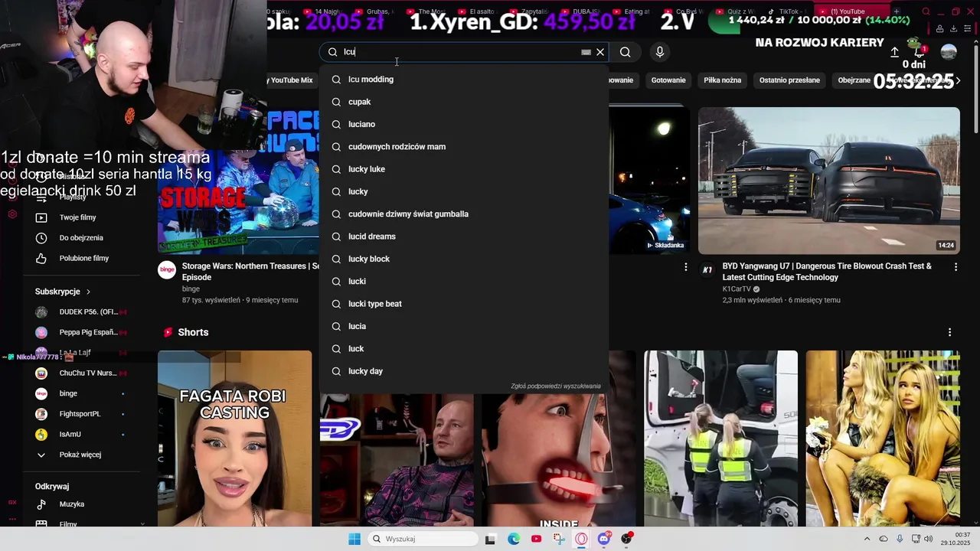Select suggestion 'lcu modding'
This screenshot has width=980, height=551.
pos(464,80)
